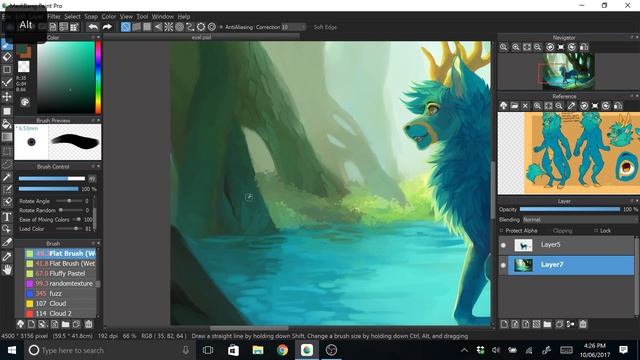Click fit-to-window icon in Navigator
Screen dimensions: 640x360
point(527,47)
